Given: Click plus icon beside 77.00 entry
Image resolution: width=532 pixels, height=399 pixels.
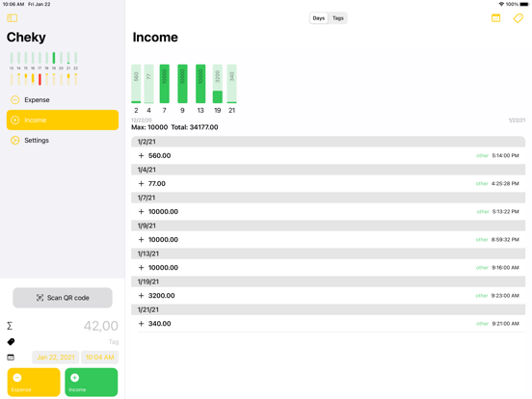Looking at the screenshot, I should point(141,183).
